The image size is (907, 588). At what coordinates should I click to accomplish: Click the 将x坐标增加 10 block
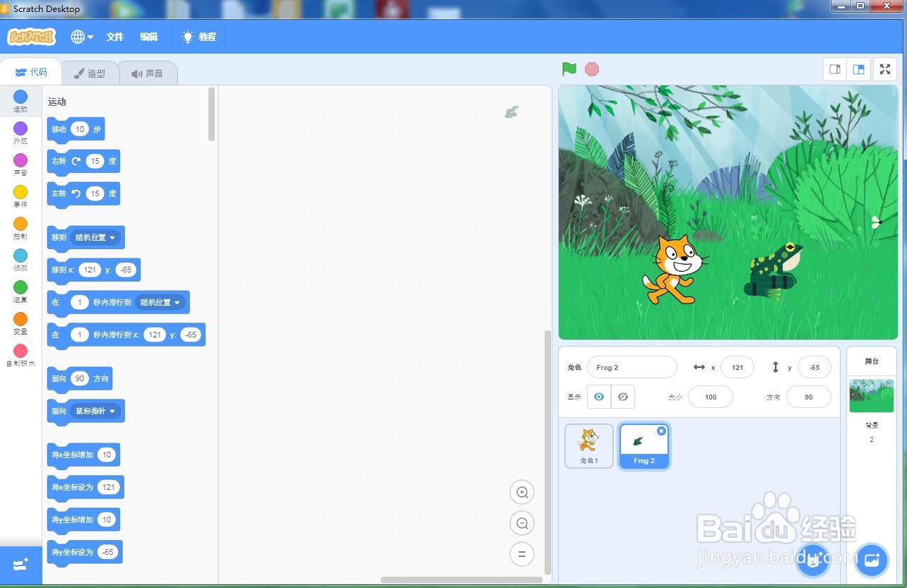coord(83,455)
